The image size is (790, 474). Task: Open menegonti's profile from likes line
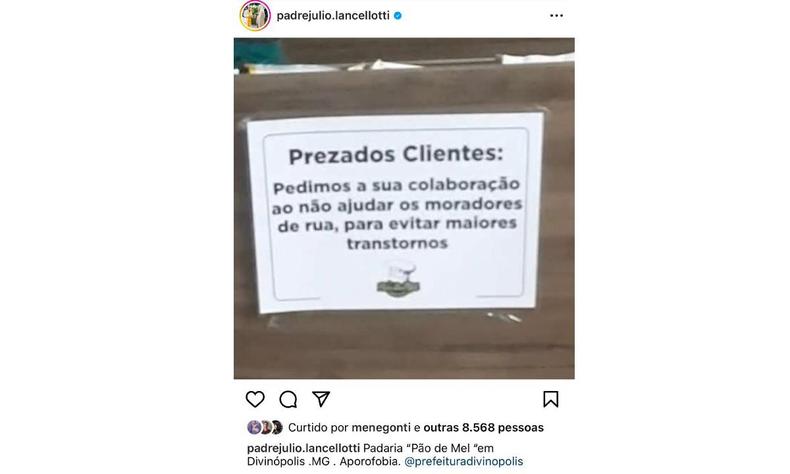(x=381, y=428)
